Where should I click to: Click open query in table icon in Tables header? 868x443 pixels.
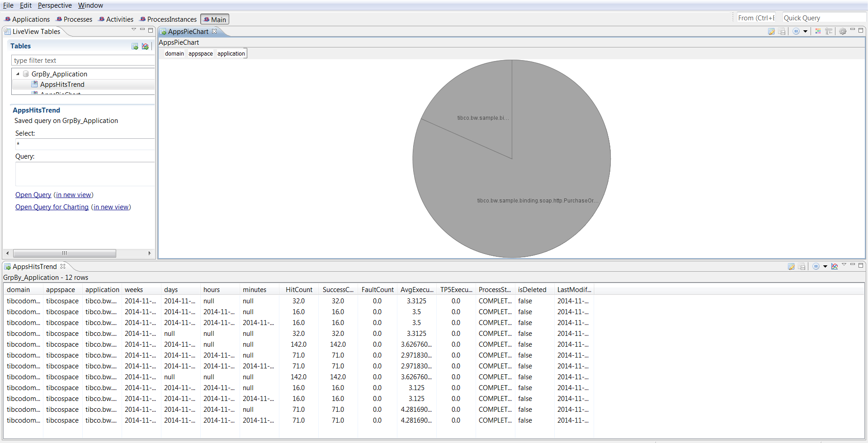135,46
